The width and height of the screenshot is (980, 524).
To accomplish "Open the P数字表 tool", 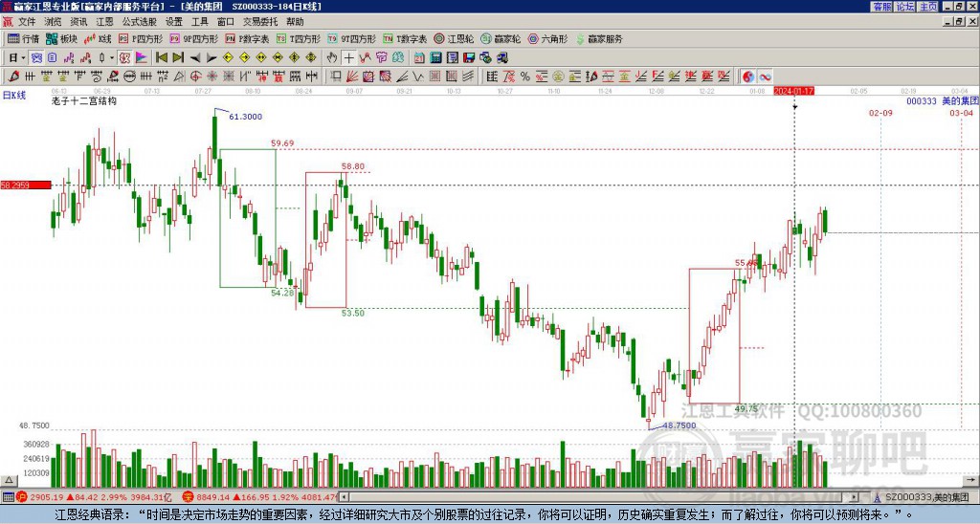I will 248,38.
